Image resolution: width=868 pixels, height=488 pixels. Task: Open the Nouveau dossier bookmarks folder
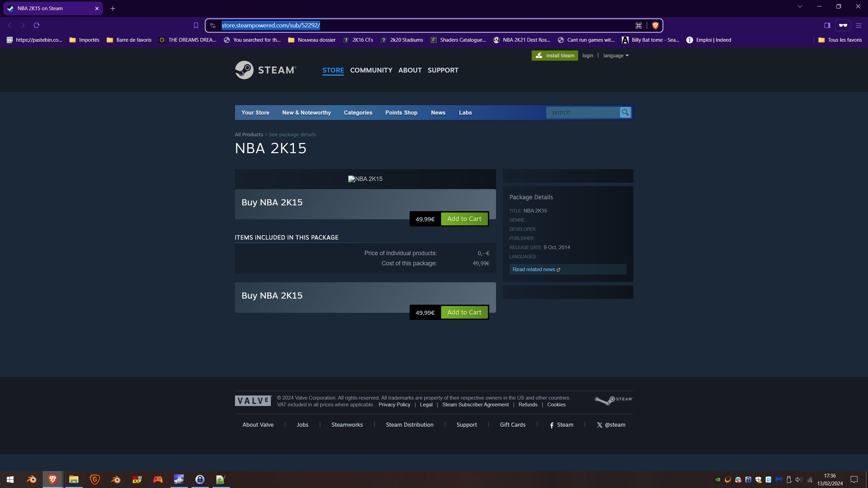312,40
